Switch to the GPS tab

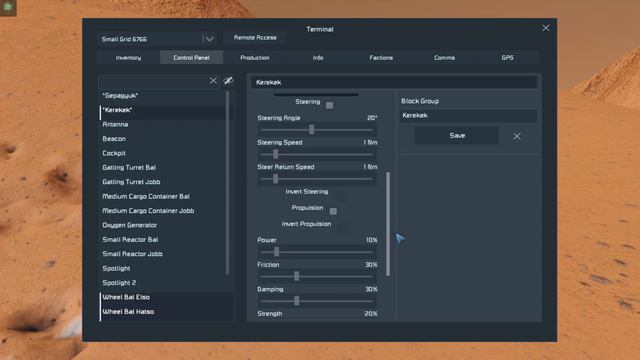pos(507,58)
